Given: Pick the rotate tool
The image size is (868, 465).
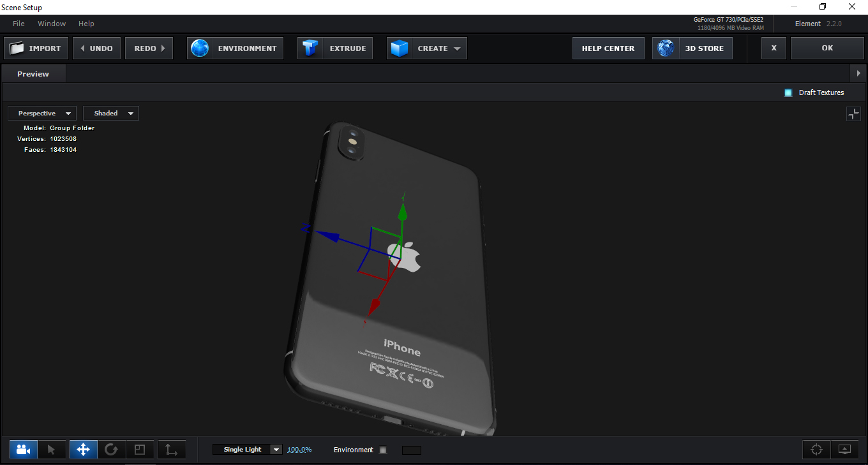Looking at the screenshot, I should click(111, 450).
